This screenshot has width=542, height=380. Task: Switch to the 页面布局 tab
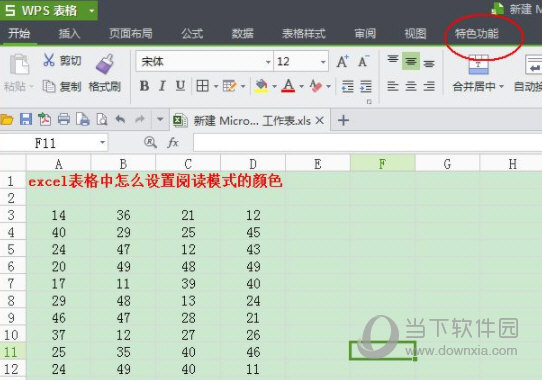tap(131, 34)
